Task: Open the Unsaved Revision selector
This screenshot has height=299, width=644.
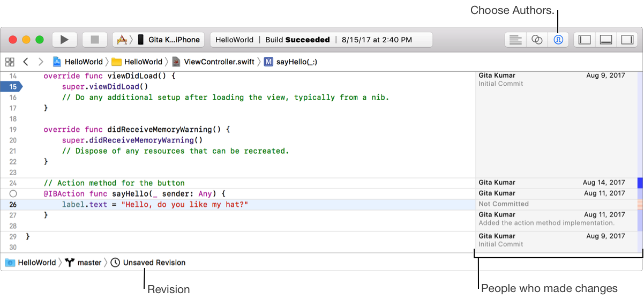Action: point(148,263)
